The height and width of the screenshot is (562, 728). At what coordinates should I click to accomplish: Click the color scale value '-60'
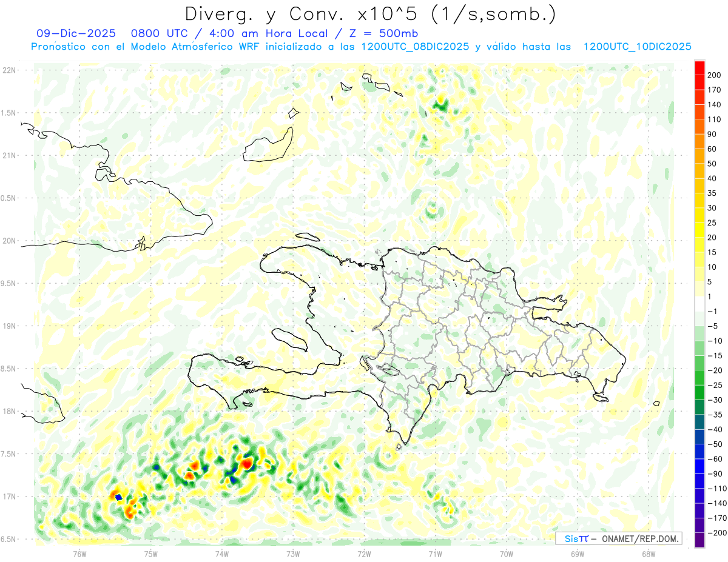[x=715, y=459]
